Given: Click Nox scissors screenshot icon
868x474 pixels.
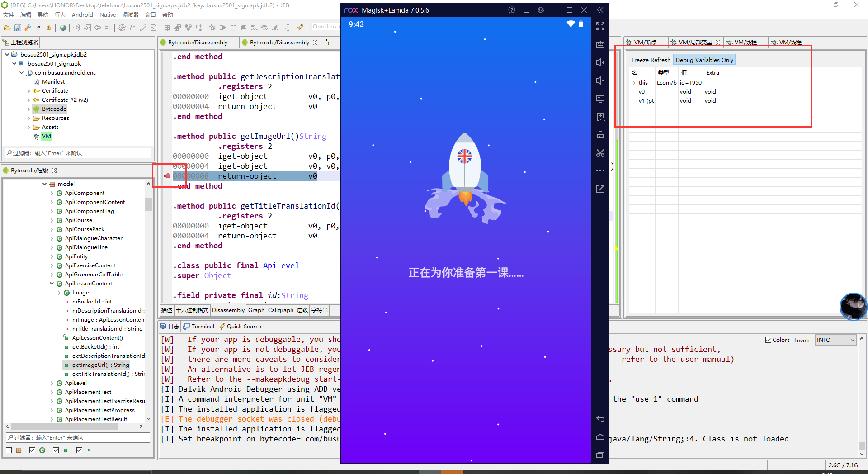Looking at the screenshot, I should tap(600, 153).
